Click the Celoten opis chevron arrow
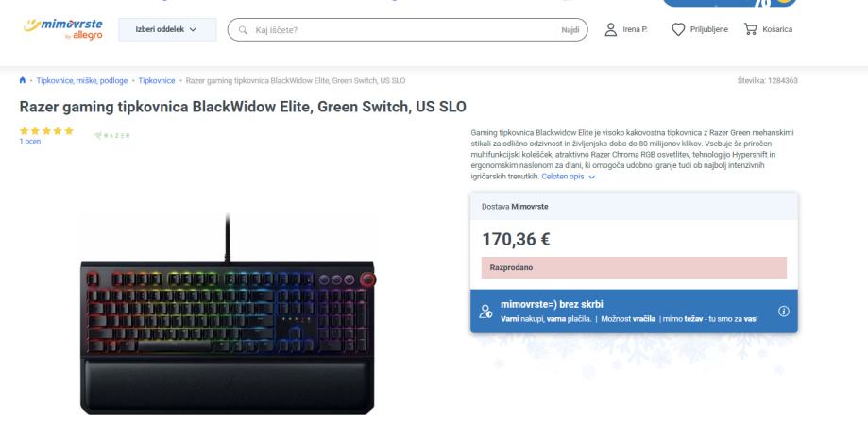The width and height of the screenshot is (868, 440). pos(592,178)
